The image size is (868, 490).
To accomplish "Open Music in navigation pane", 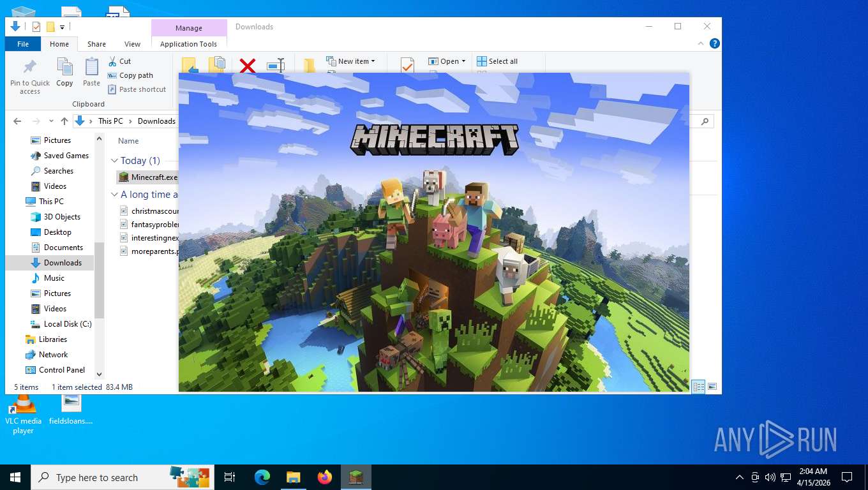I will click(x=48, y=278).
